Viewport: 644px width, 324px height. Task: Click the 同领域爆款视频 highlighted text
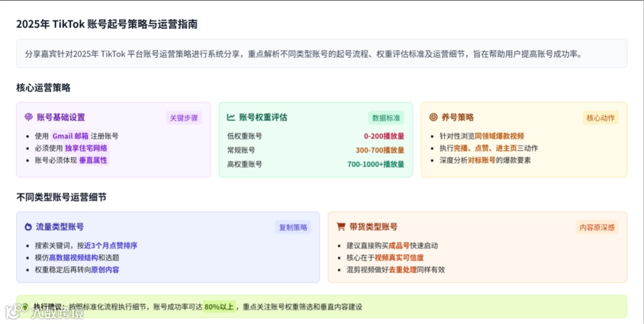click(x=500, y=136)
